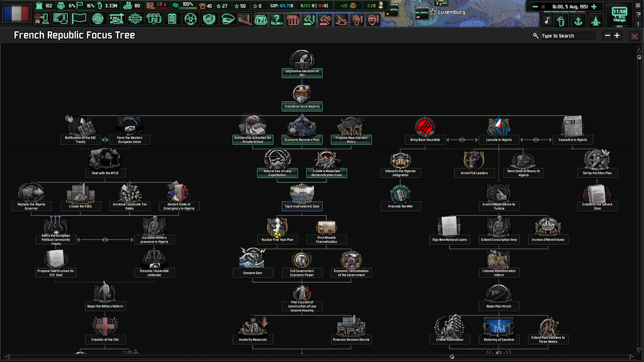Screen dimensions: 644x362
Task: Click Luxemburg on the map
Action: tap(452, 13)
